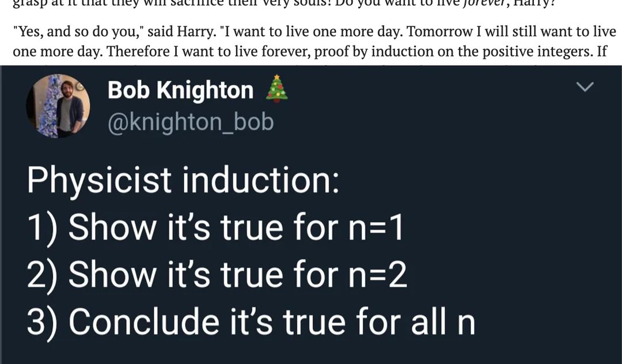The width and height of the screenshot is (622, 364).
Task: Open the @knighton_bob handle link
Action: pos(190,122)
